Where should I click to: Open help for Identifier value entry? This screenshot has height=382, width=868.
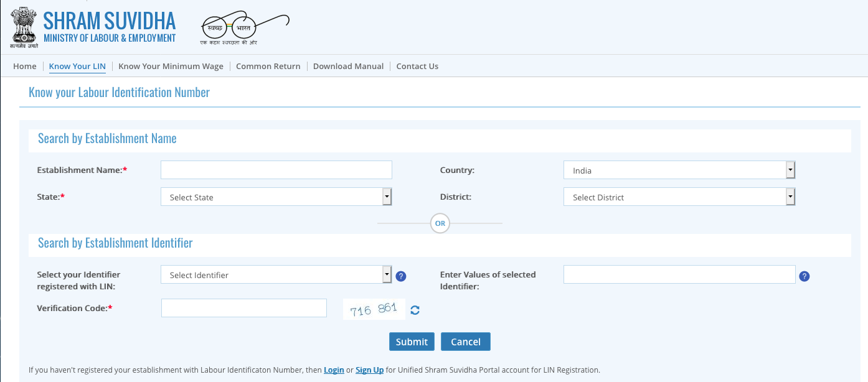point(804,276)
